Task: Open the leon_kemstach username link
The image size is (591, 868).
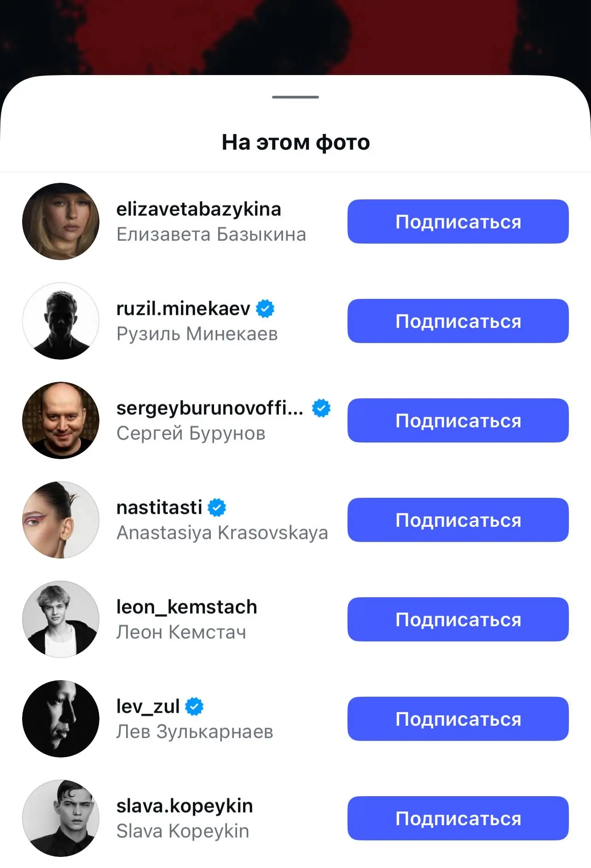Action: coord(186,607)
